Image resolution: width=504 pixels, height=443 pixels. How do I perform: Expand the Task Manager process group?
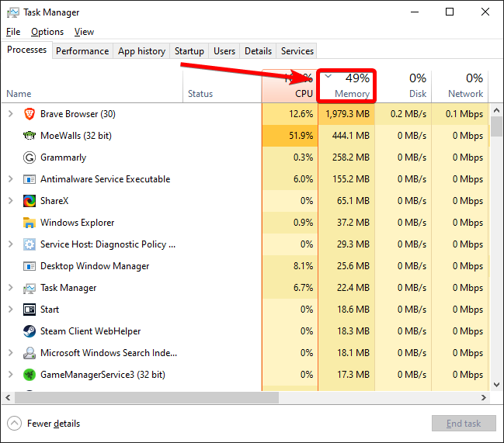coord(11,287)
